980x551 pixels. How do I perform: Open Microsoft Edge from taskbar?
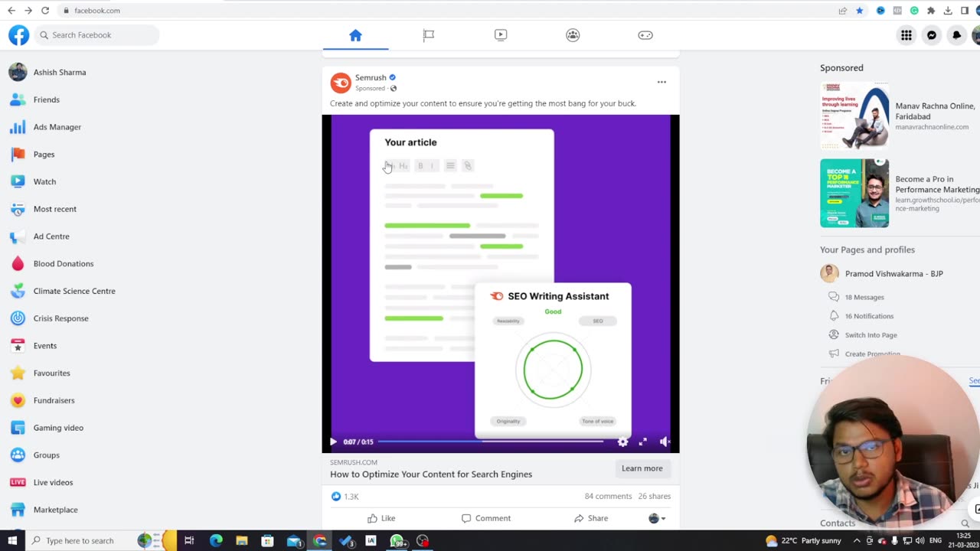(x=216, y=541)
